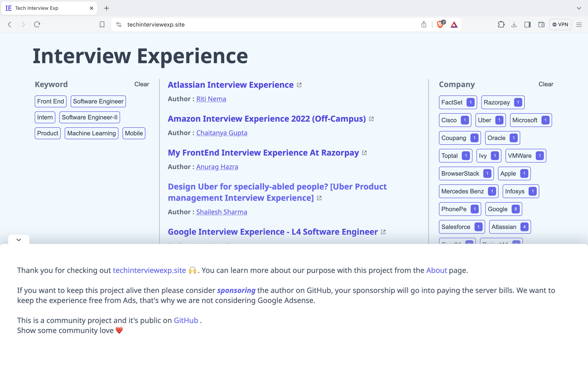Click the VPN button
The height and width of the screenshot is (368, 588).
click(560, 25)
